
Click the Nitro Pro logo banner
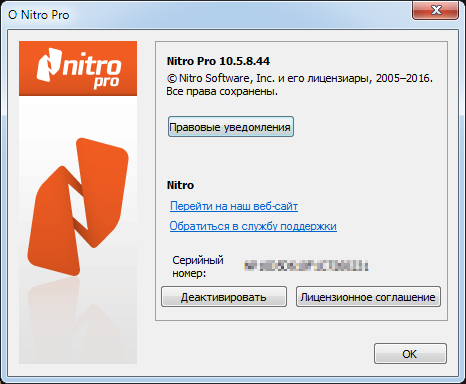78,69
